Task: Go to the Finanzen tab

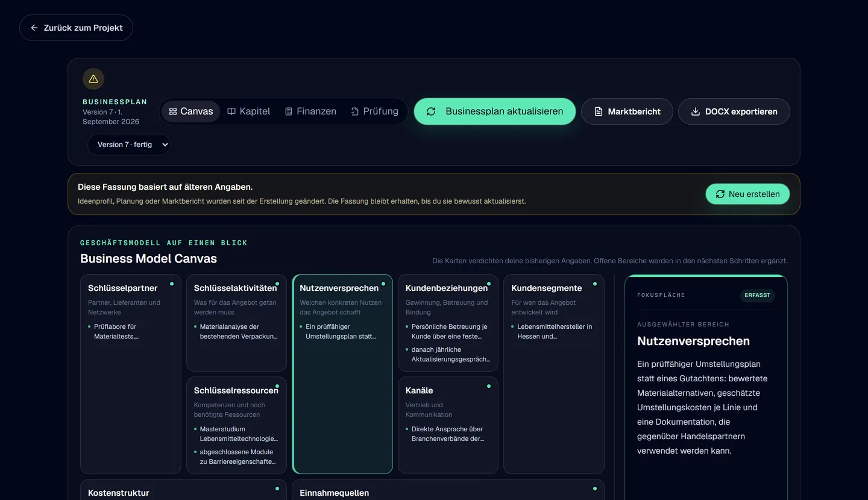Action: 310,111
